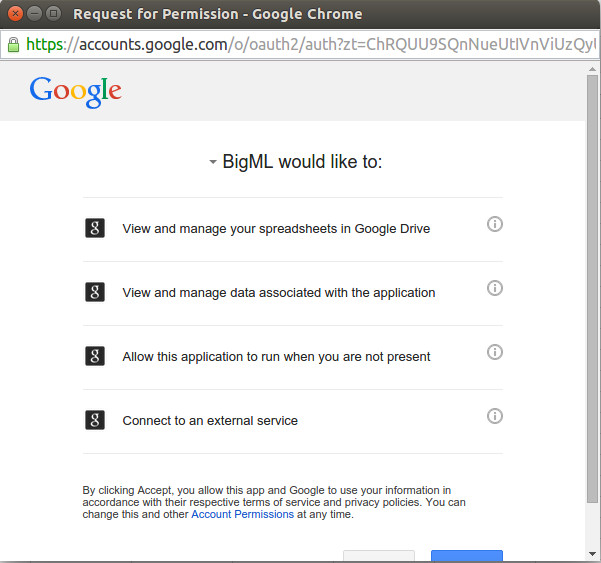Click info icon for external service connection
Viewport: 601px width, 563px height.
[494, 416]
